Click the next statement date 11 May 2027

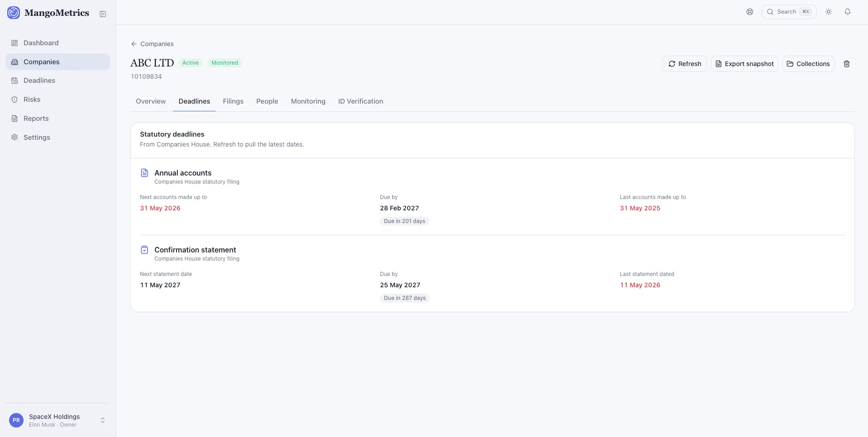(160, 285)
